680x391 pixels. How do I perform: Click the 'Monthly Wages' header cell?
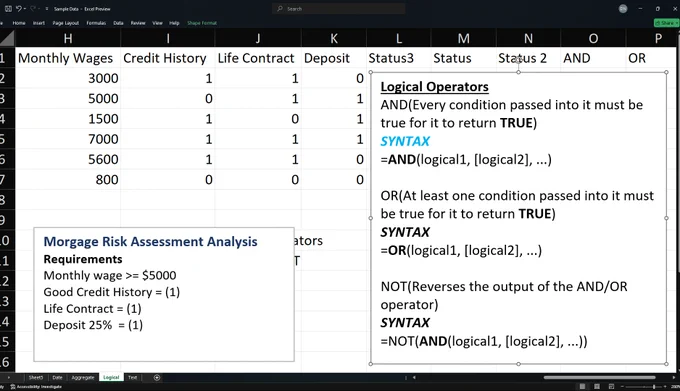click(68, 58)
